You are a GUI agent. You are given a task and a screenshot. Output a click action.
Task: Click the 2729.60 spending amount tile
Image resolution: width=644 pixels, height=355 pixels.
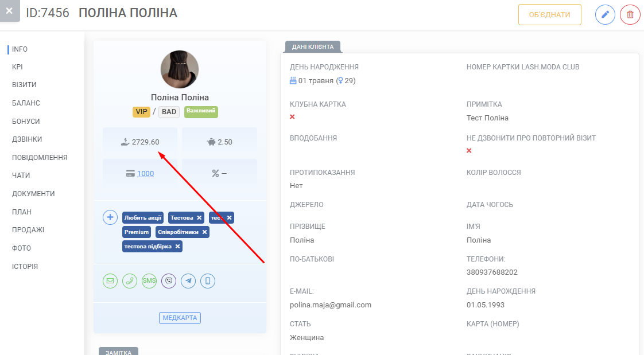[x=140, y=142]
